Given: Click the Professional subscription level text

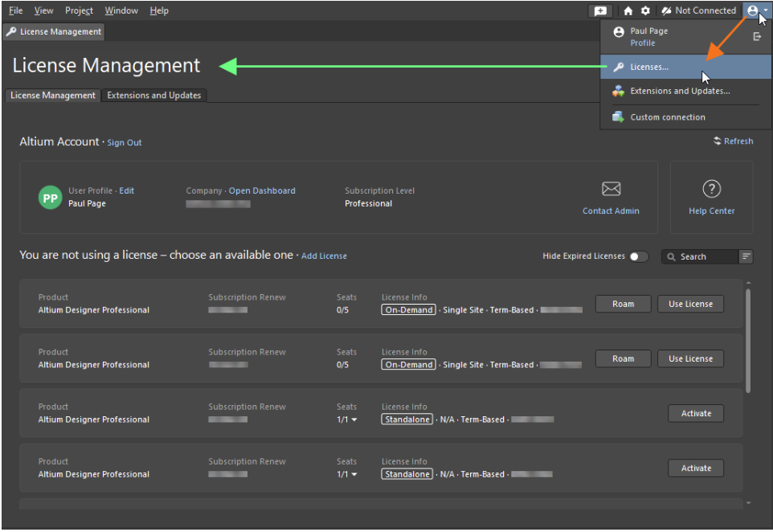Looking at the screenshot, I should pyautogui.click(x=368, y=203).
